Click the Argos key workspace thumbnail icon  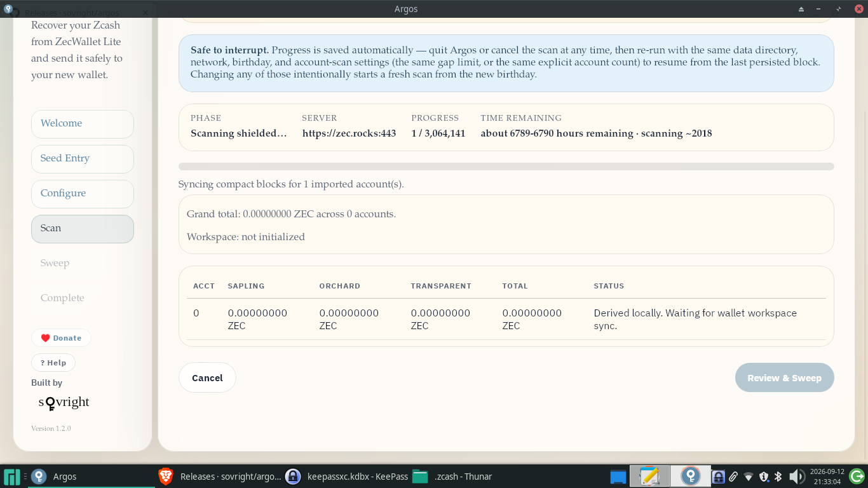691,476
